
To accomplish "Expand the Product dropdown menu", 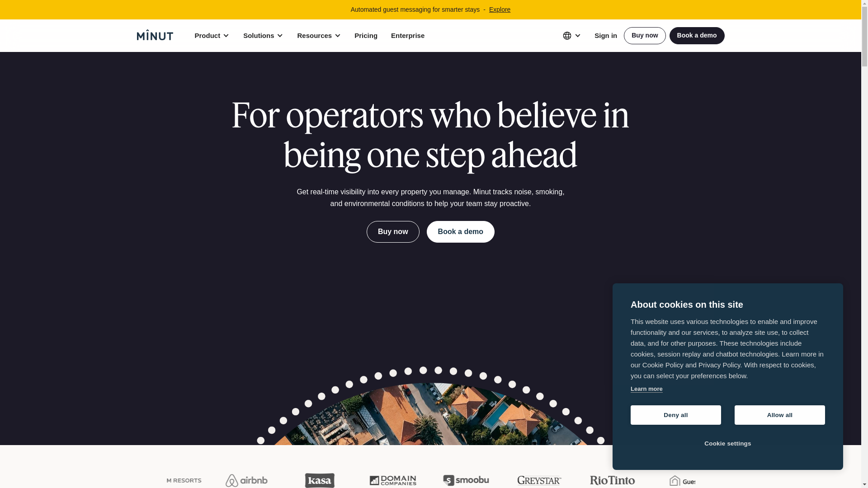I will click(x=212, y=36).
